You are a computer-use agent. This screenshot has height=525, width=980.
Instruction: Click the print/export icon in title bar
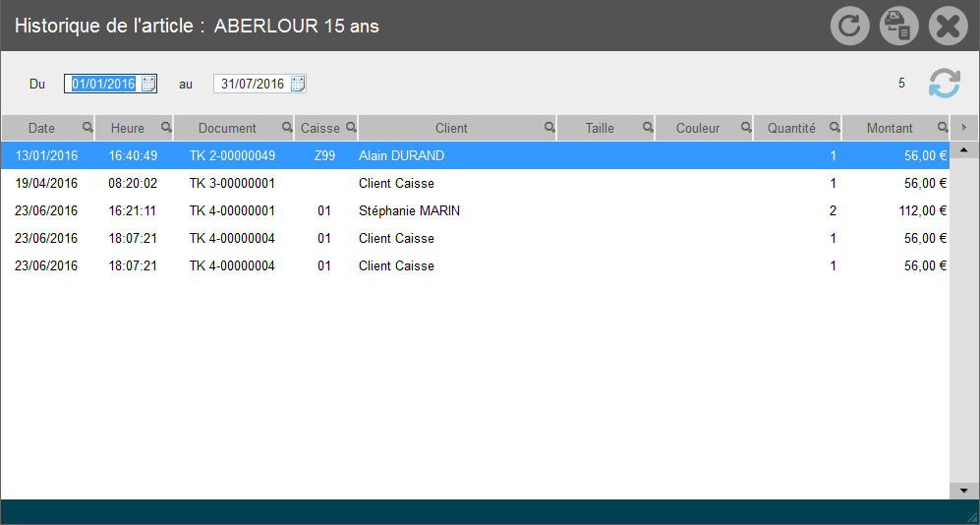pyautogui.click(x=898, y=26)
